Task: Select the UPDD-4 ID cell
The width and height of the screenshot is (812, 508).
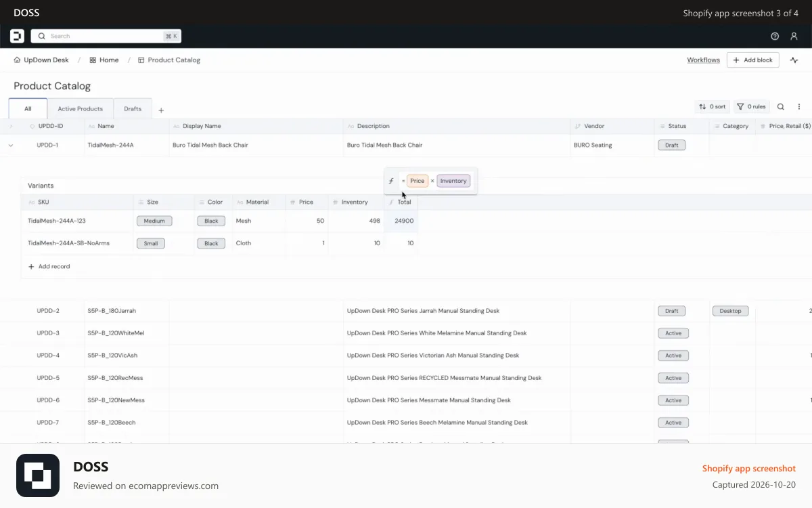Action: [48, 356]
